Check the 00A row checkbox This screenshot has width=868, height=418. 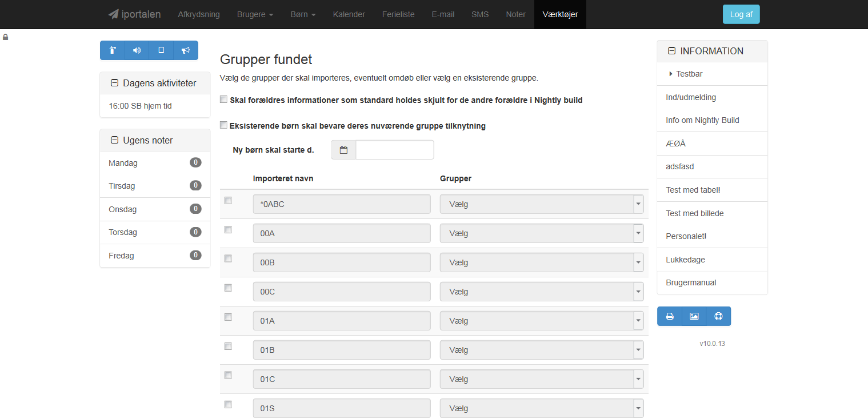228,229
